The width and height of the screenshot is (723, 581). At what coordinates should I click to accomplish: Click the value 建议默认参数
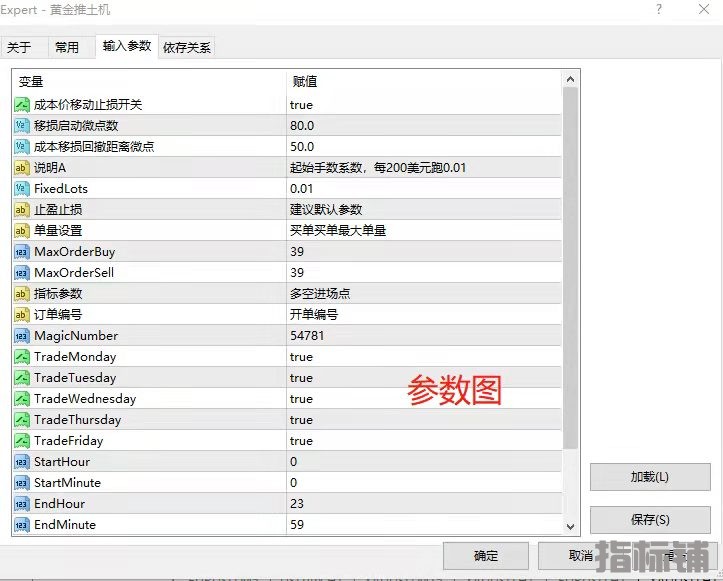[326, 210]
